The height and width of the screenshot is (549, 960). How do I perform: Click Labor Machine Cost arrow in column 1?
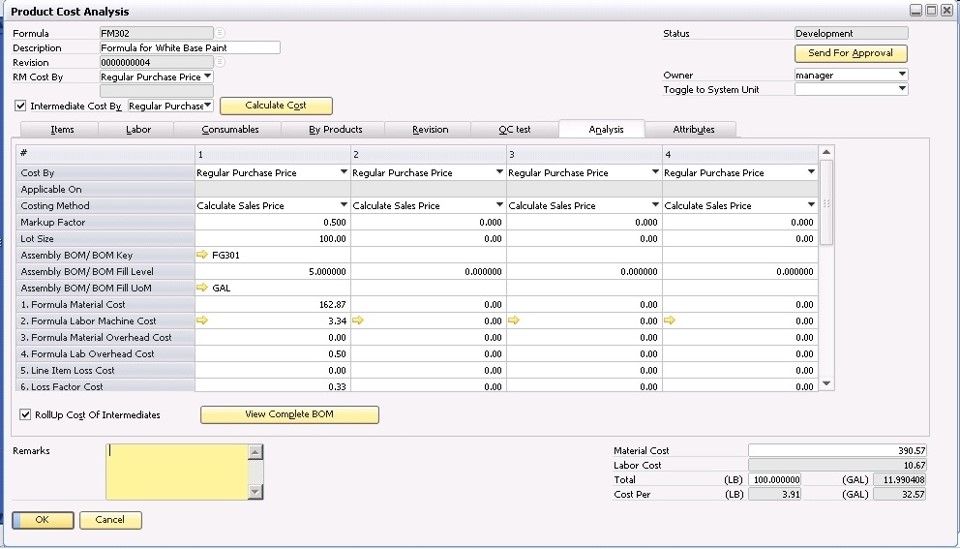pyautogui.click(x=203, y=321)
